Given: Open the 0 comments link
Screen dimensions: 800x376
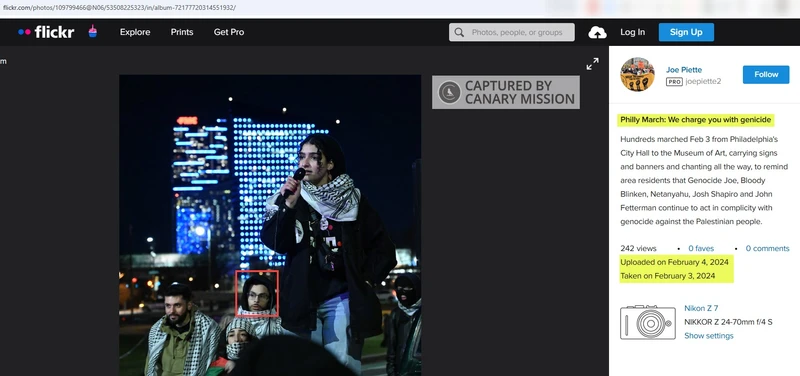Looking at the screenshot, I should pyautogui.click(x=767, y=248).
